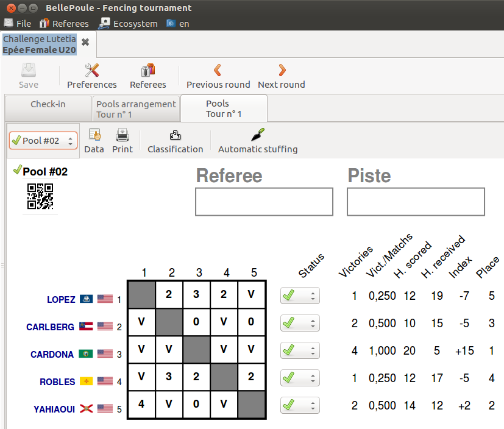Click the Piste input box

click(x=416, y=202)
